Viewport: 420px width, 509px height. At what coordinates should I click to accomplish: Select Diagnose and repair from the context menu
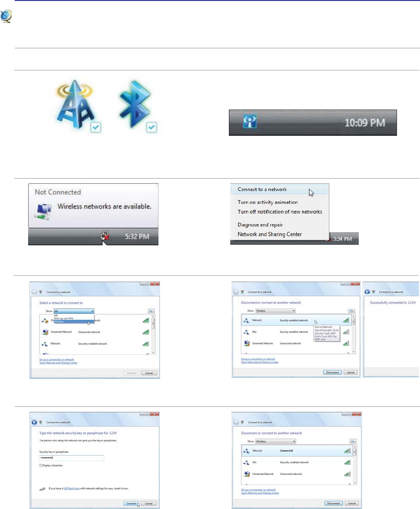tap(260, 225)
